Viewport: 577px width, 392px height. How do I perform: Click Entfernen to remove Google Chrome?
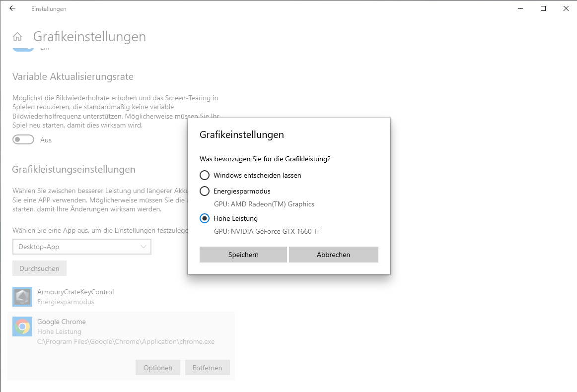pyautogui.click(x=208, y=368)
